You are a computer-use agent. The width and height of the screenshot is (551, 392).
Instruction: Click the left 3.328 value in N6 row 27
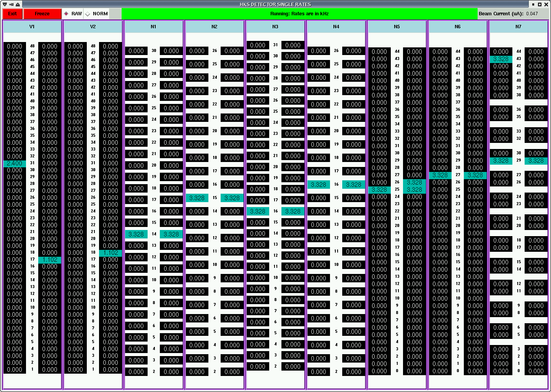440,175
